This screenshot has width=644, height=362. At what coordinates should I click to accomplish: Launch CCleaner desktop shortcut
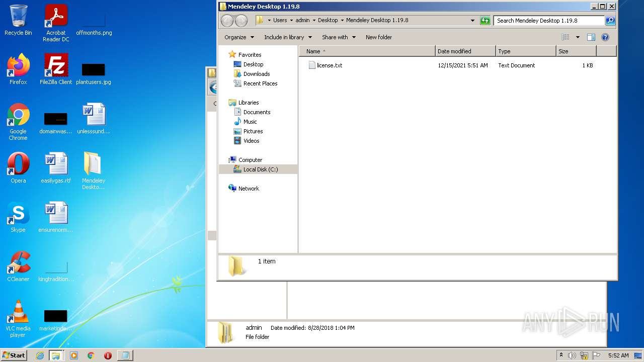pyautogui.click(x=18, y=266)
